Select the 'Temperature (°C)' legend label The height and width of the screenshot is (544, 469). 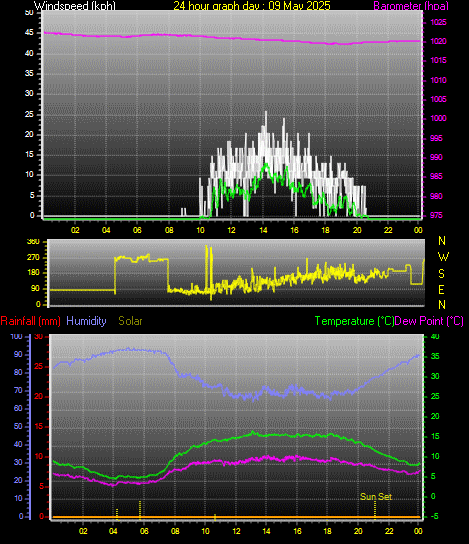(x=354, y=321)
